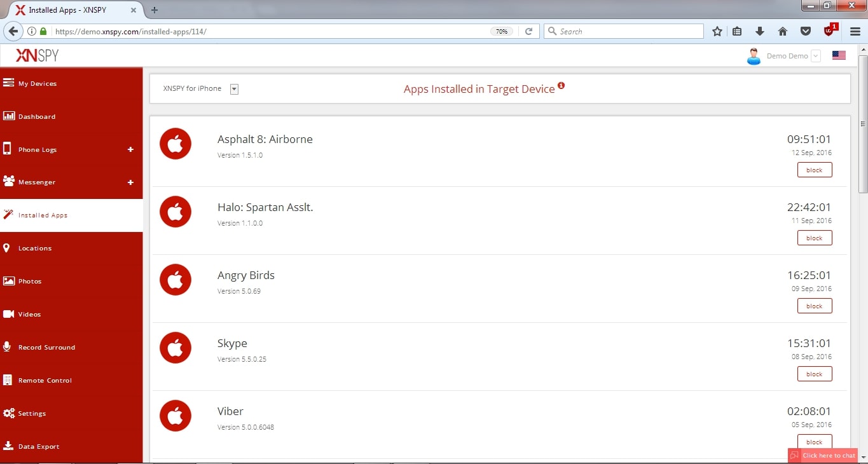Click Viber Apple icon
The height and width of the screenshot is (464, 868).
pyautogui.click(x=176, y=416)
